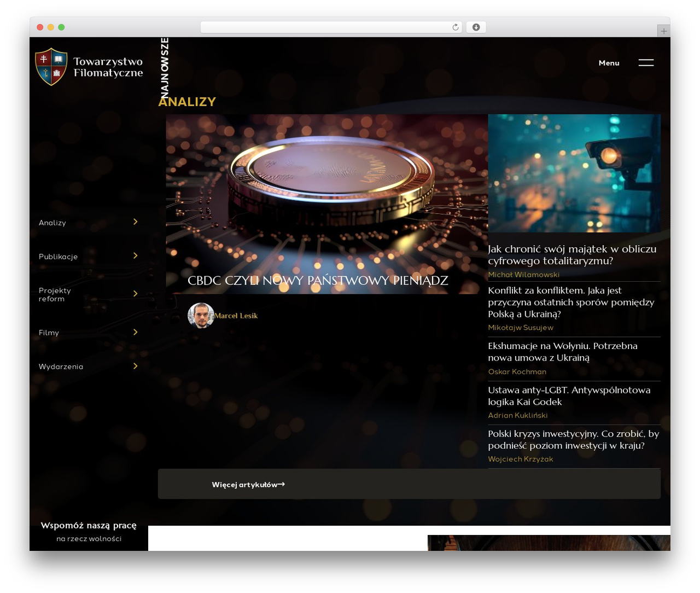Expand the Wydarzenia sidebar chevron

136,366
